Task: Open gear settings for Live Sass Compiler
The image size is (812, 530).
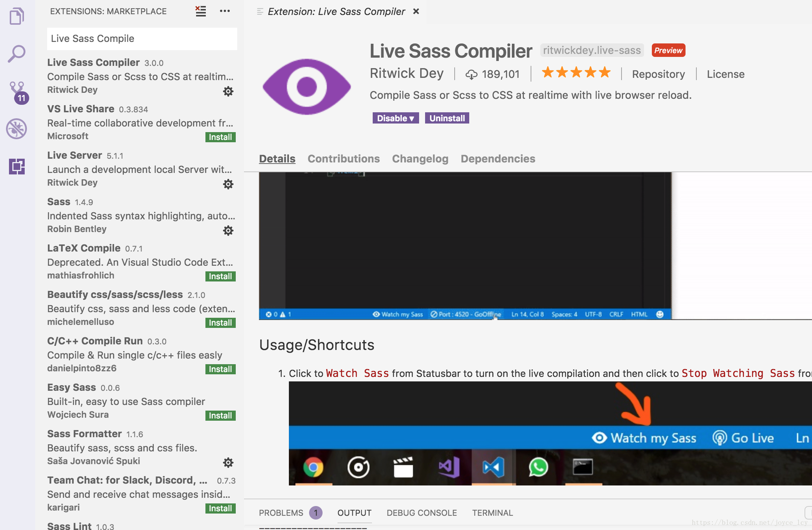Action: point(228,91)
